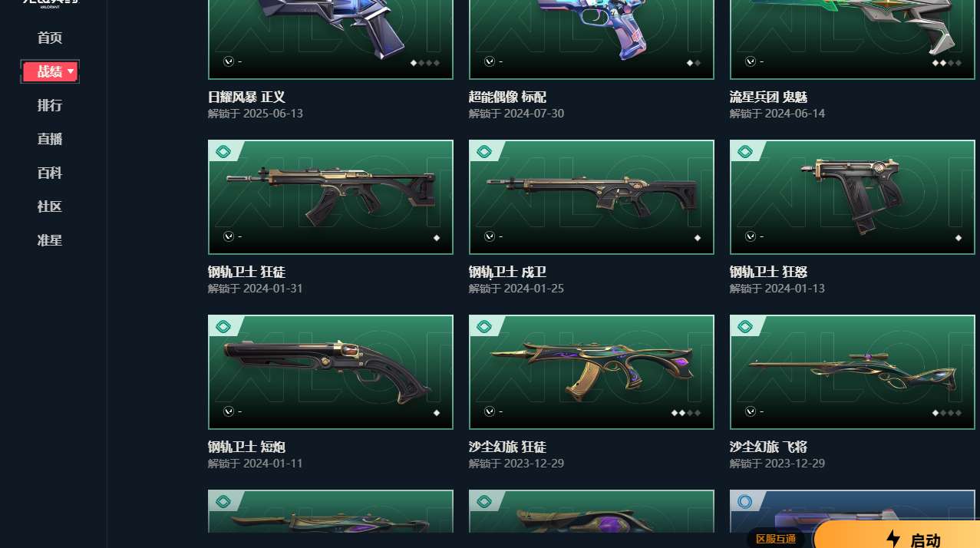Viewport: 980px width, 548px height.
Task: Click the blue tier badge on bottom-right pistol card
Action: coord(744,502)
